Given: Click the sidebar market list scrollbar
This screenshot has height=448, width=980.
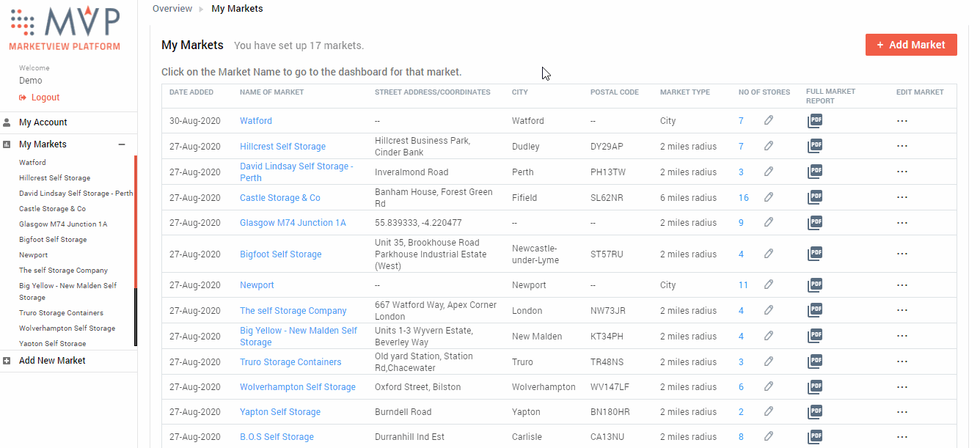Looking at the screenshot, I should 136,250.
